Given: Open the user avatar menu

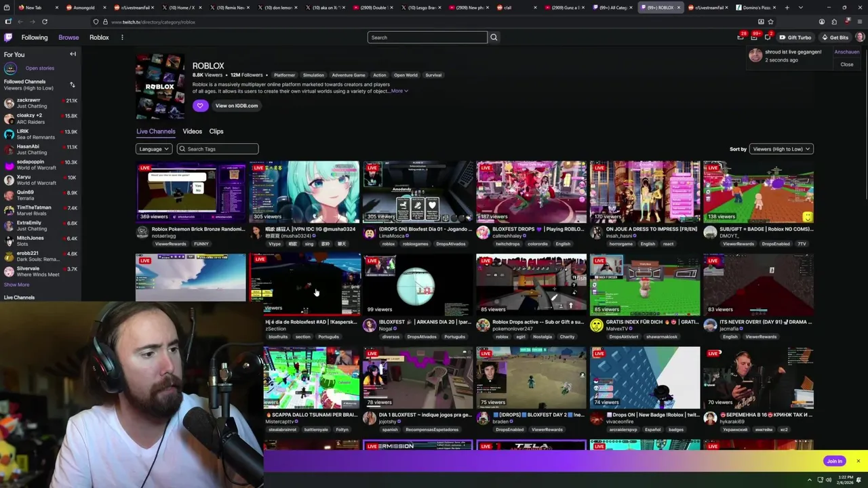Looking at the screenshot, I should [x=860, y=37].
